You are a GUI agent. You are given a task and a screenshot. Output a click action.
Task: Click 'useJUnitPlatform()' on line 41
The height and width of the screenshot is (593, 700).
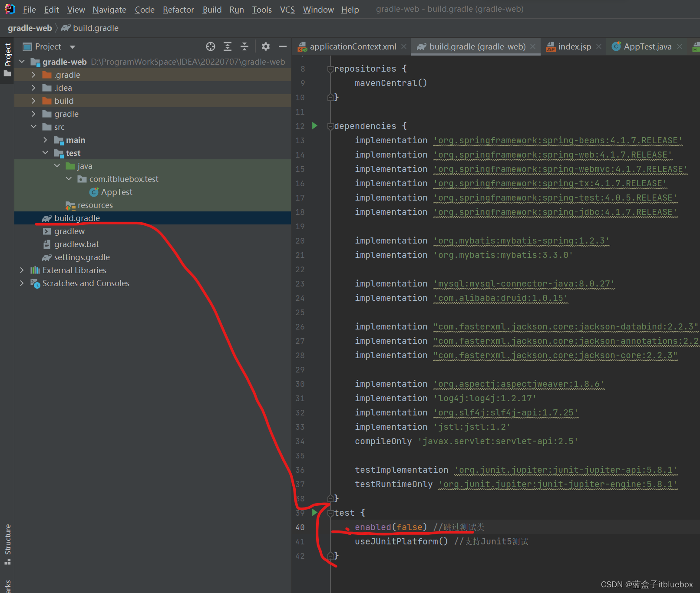(x=401, y=541)
